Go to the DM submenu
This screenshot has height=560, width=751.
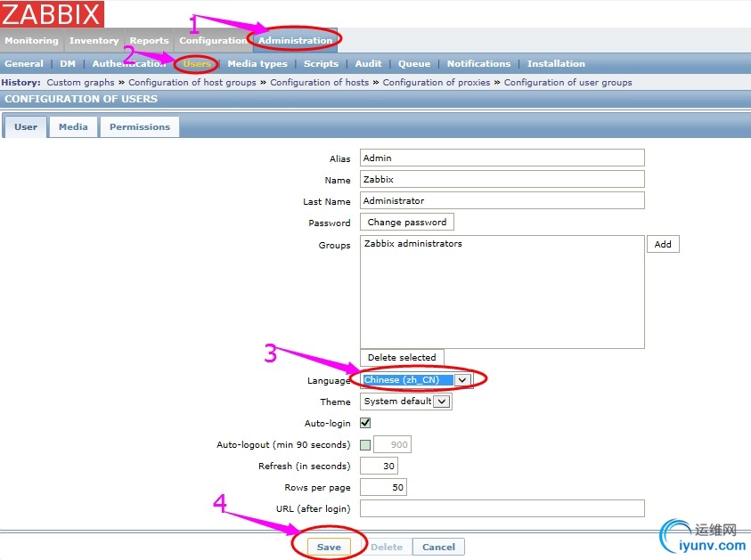click(x=68, y=64)
